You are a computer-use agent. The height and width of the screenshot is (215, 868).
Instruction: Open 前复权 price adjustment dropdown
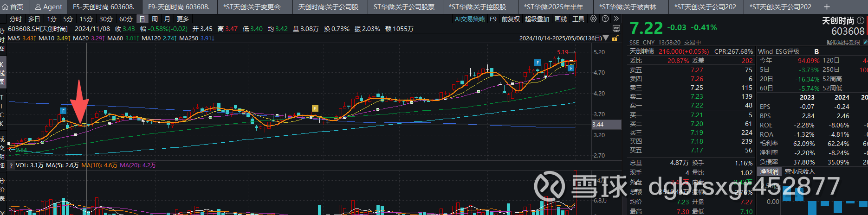511,19
